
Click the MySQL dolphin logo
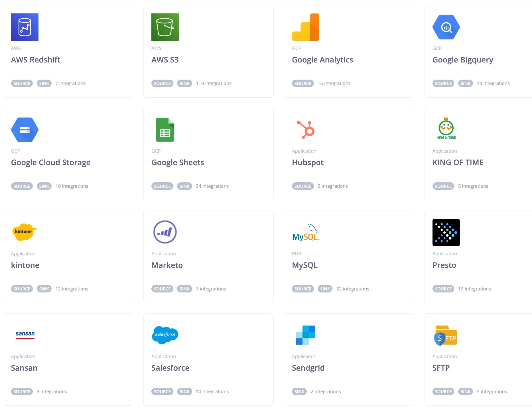pos(306,233)
